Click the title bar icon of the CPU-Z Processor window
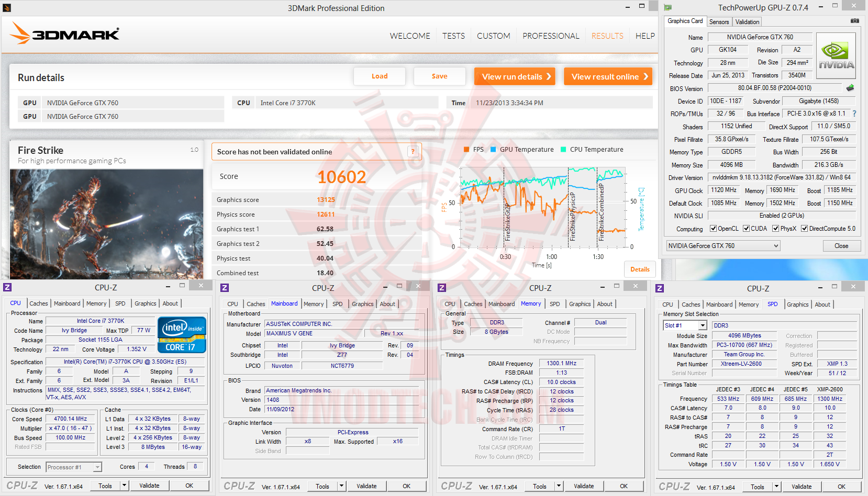Screen dimensions: 868x496 7,287
